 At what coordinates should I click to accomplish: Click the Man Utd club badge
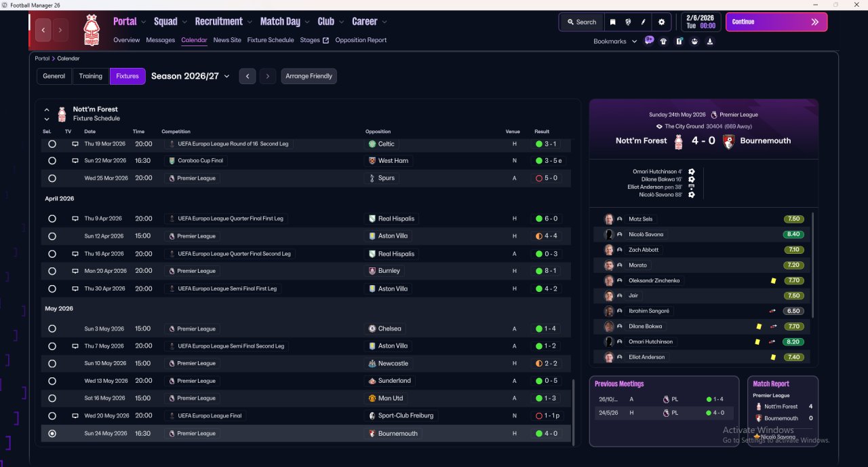(372, 398)
